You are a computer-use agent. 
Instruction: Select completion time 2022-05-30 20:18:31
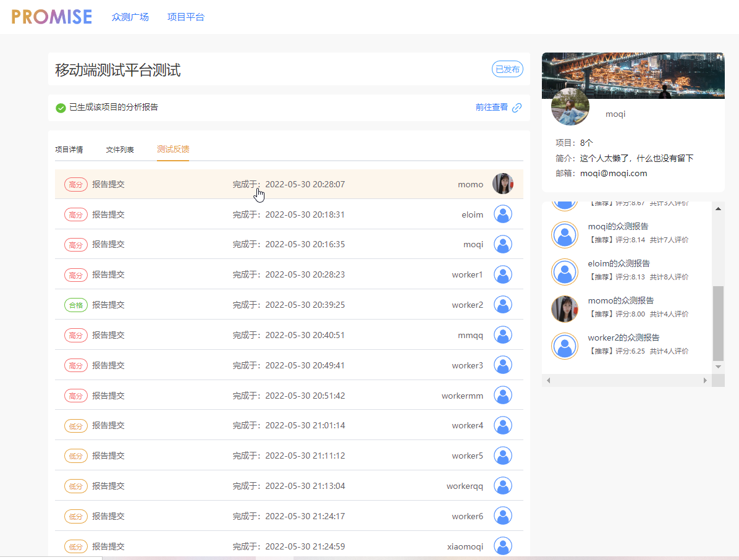[x=305, y=214]
